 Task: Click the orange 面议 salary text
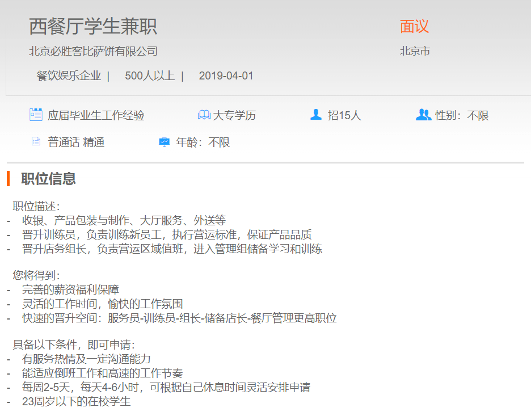coord(414,26)
